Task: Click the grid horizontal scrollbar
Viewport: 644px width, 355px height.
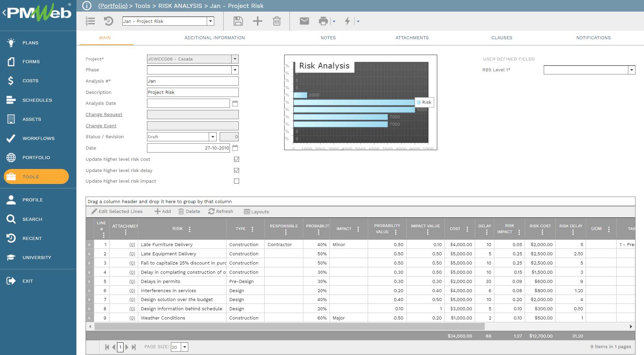Action: click(x=289, y=326)
